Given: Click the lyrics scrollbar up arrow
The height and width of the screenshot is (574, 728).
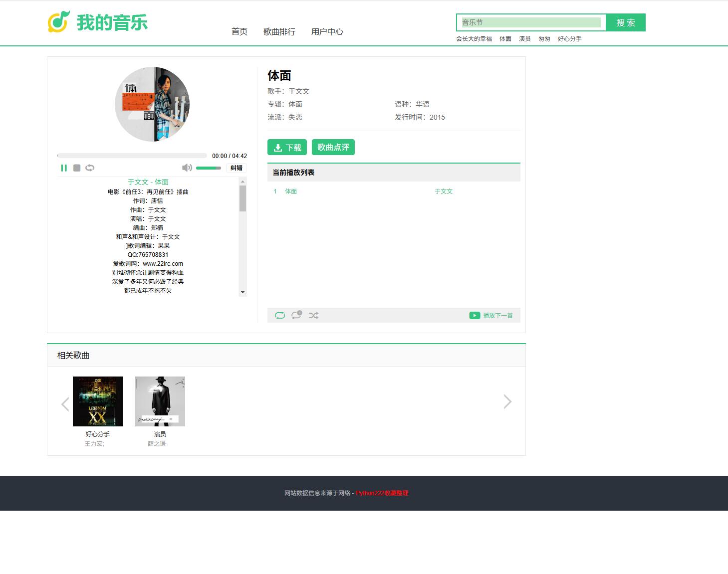Looking at the screenshot, I should 243,182.
